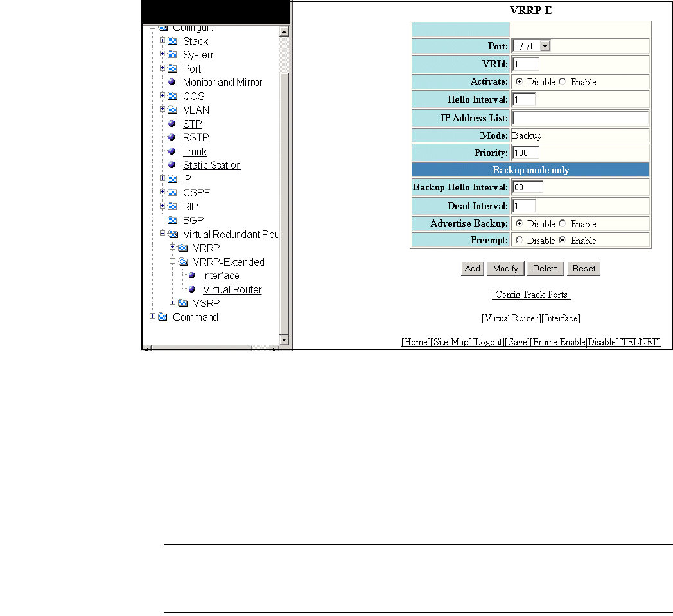Click the bullet icon beside STP
The height and width of the screenshot is (616, 673).
(x=171, y=124)
